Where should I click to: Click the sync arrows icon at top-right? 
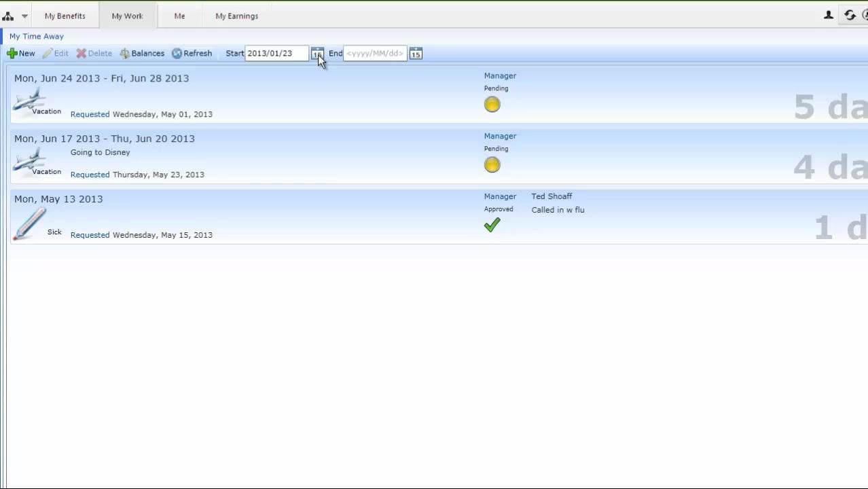(x=850, y=15)
